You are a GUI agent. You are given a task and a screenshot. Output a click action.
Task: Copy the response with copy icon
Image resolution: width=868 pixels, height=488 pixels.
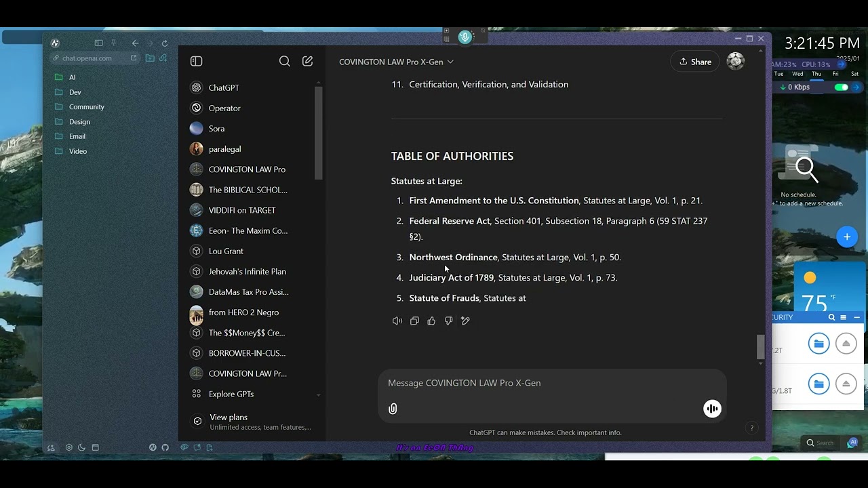414,321
